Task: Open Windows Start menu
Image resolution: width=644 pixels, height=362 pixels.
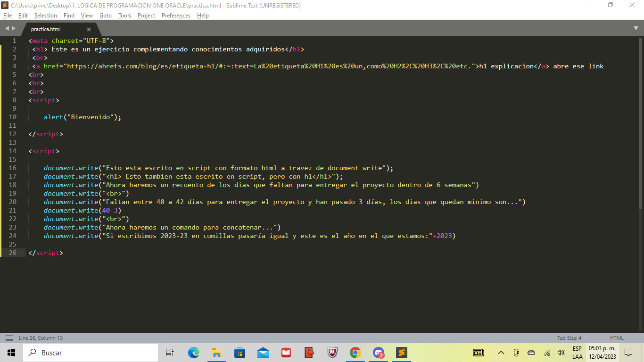Action: click(11, 353)
